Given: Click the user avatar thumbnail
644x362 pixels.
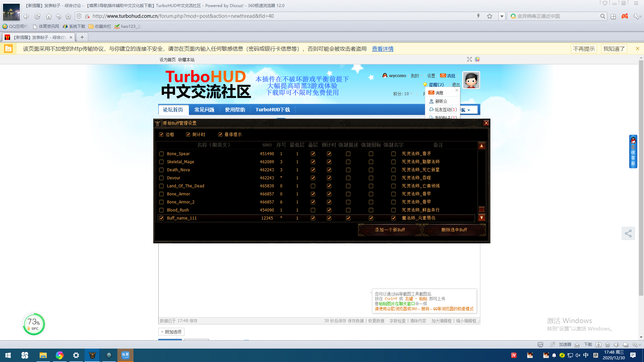Looking at the screenshot, I should pos(471,80).
